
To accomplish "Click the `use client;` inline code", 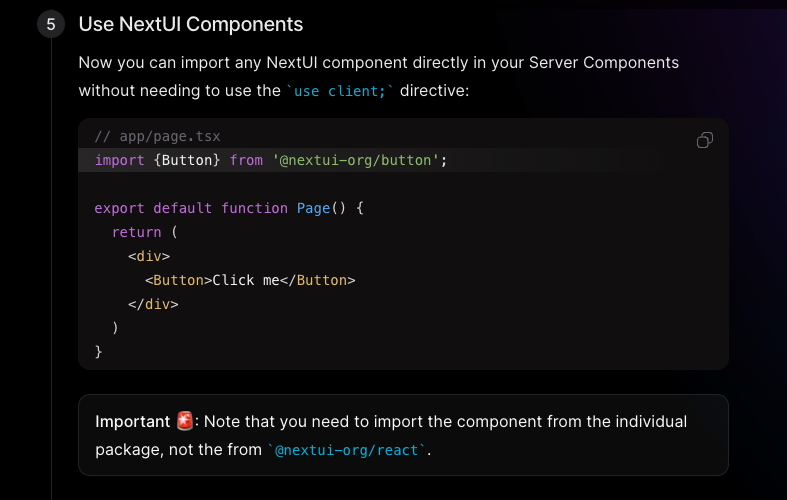I will coord(340,91).
